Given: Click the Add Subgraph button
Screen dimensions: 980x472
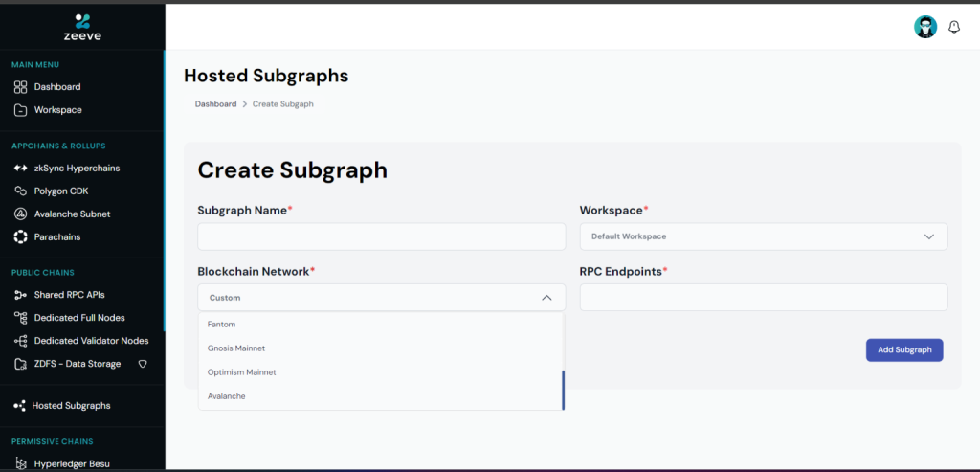Looking at the screenshot, I should click(904, 350).
